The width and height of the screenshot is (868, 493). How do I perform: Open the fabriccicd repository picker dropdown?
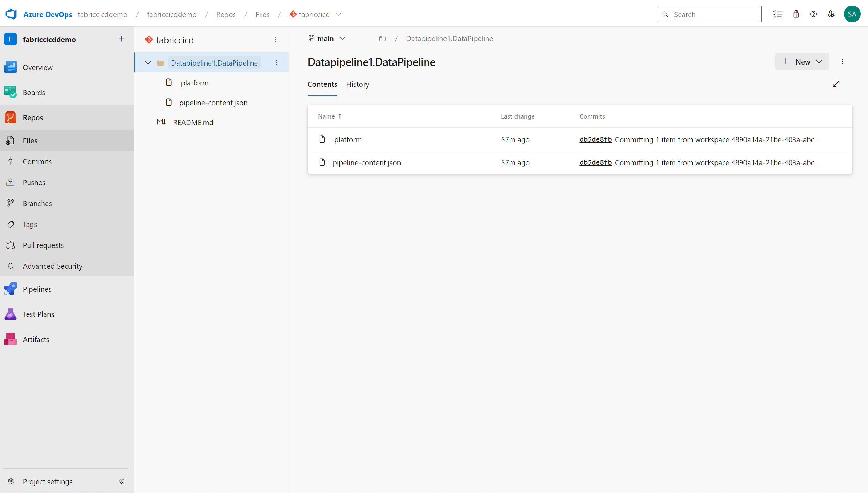[x=315, y=14]
